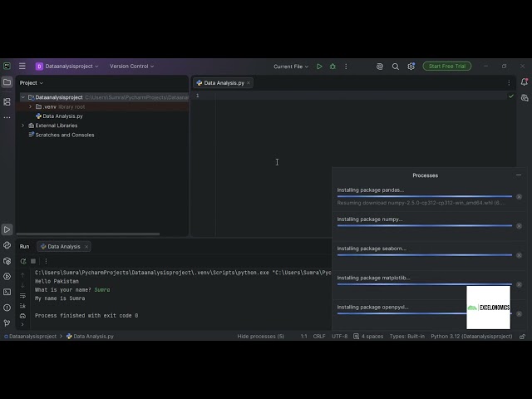Expand the .venv folder
Screen dimensions: 532x399
coord(30,106)
